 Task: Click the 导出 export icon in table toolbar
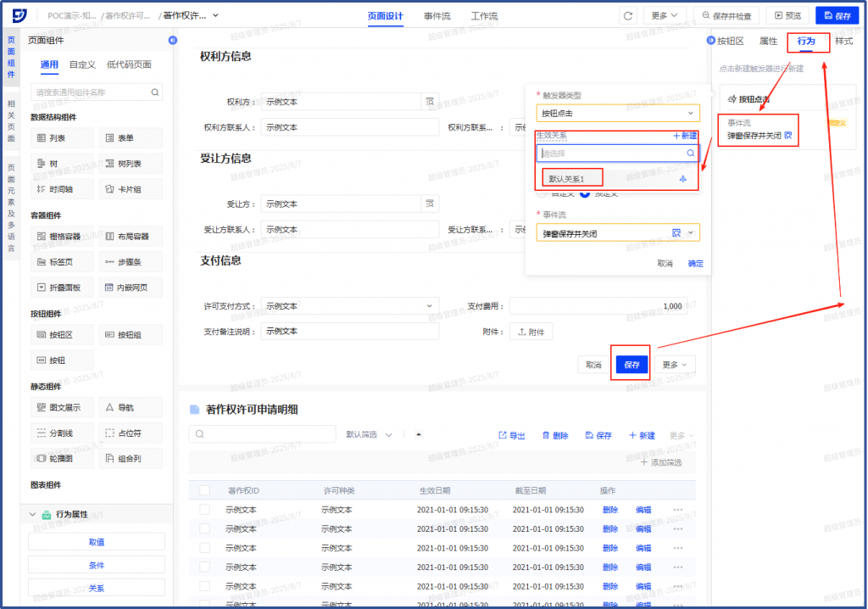coord(503,435)
